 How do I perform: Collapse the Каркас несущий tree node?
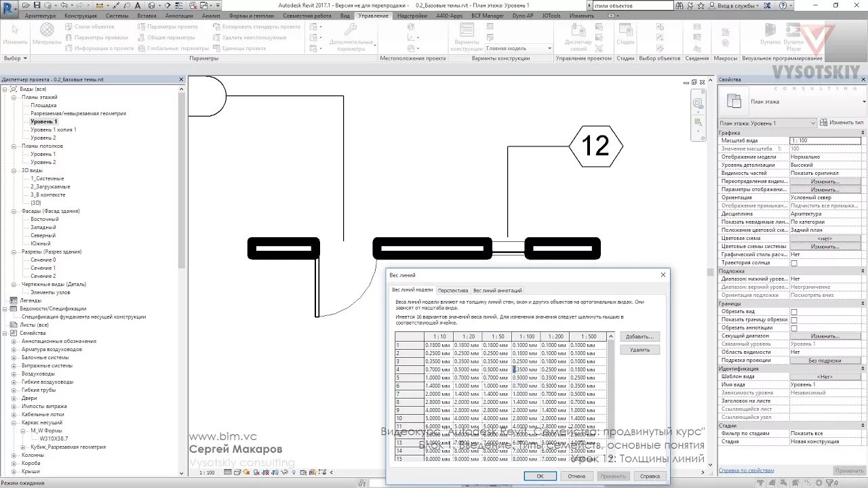click(14, 422)
